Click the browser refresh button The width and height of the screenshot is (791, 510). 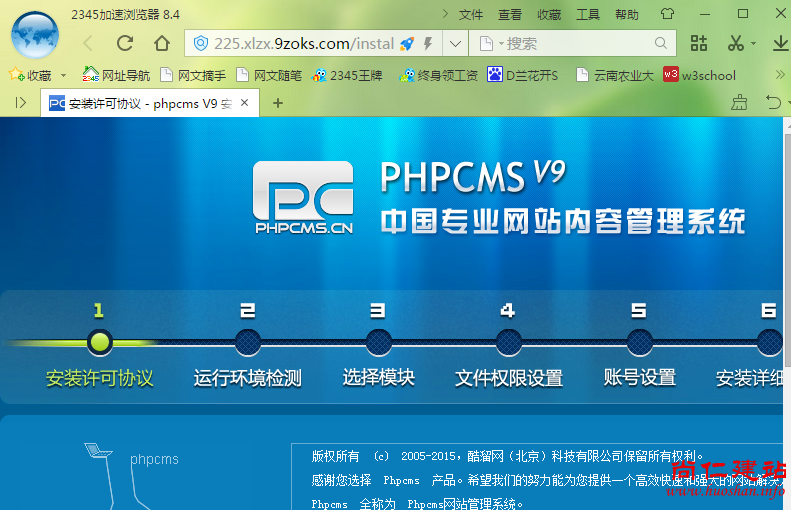tap(125, 43)
